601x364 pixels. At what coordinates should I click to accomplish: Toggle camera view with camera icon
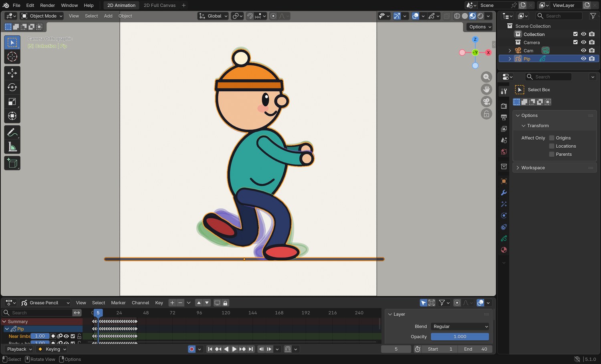pyautogui.click(x=486, y=102)
